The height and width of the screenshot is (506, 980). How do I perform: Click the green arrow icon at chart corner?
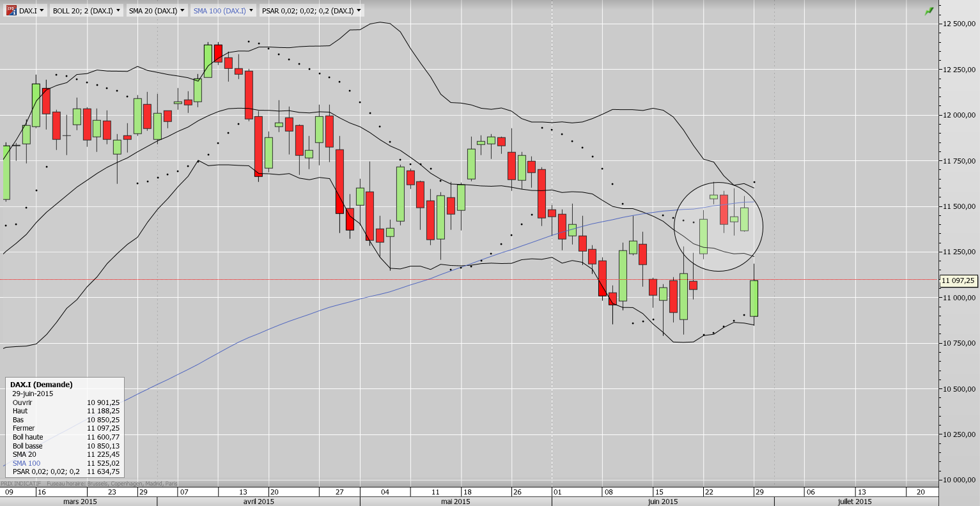[929, 11]
